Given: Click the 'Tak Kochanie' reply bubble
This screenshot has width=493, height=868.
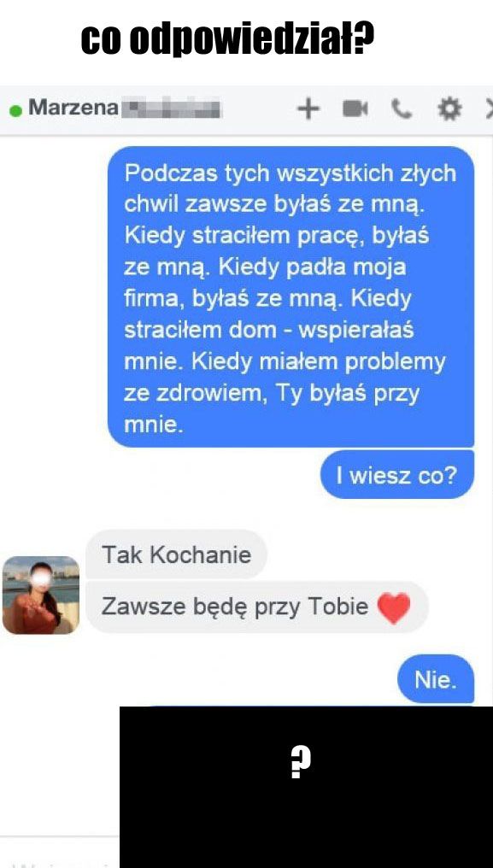Looking at the screenshot, I should (176, 554).
